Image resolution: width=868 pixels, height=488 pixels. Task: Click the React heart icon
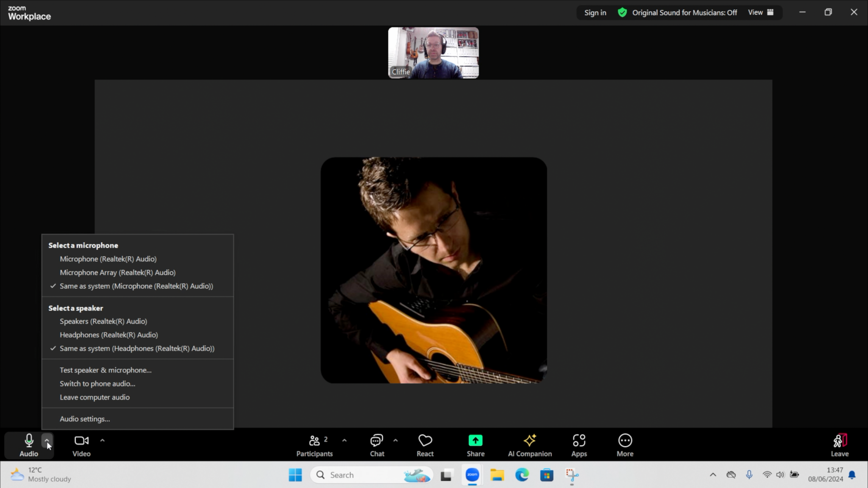425,441
